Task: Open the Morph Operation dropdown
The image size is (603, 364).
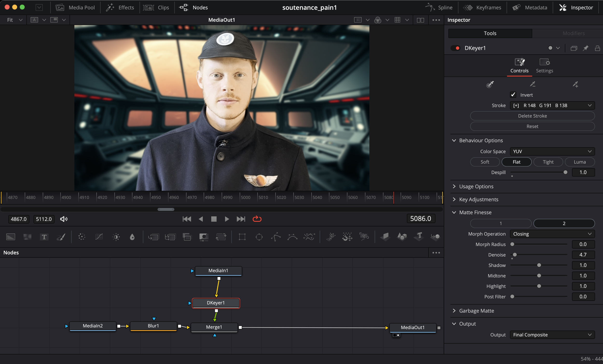Action: pyautogui.click(x=552, y=234)
